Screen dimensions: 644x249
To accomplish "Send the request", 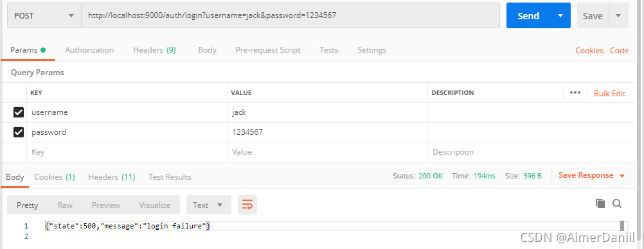I will [x=528, y=15].
